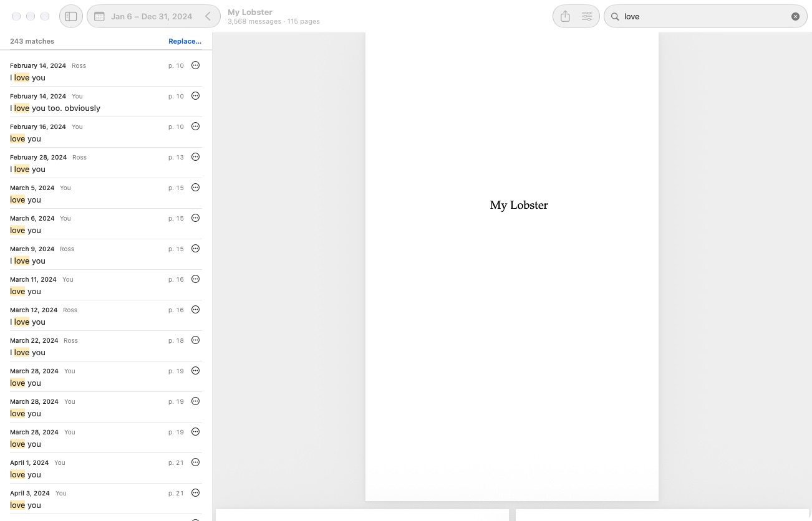The height and width of the screenshot is (521, 812).
Task: Select the March 11, 2024 'love you' result
Action: coord(106,285)
